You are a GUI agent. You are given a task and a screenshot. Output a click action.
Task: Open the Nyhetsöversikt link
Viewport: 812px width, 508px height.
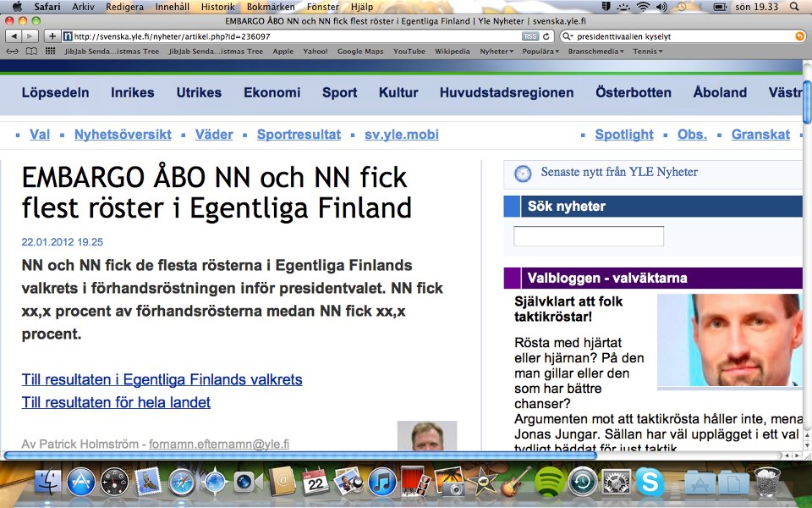[x=123, y=135]
